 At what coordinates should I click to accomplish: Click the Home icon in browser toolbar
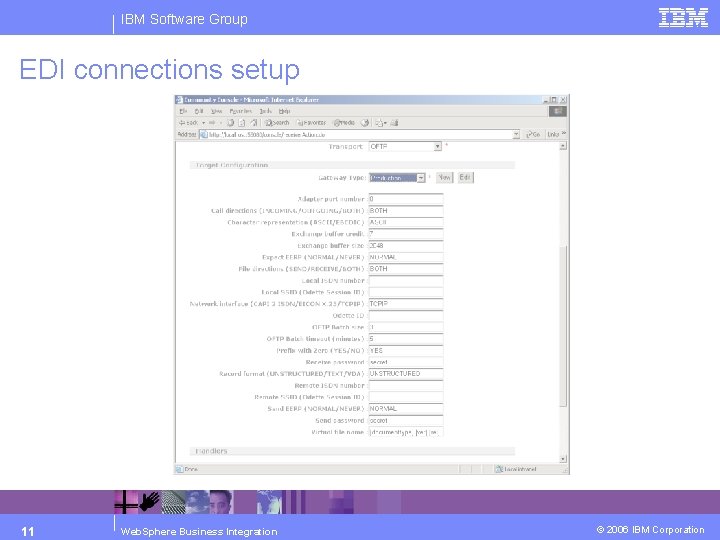click(253, 123)
